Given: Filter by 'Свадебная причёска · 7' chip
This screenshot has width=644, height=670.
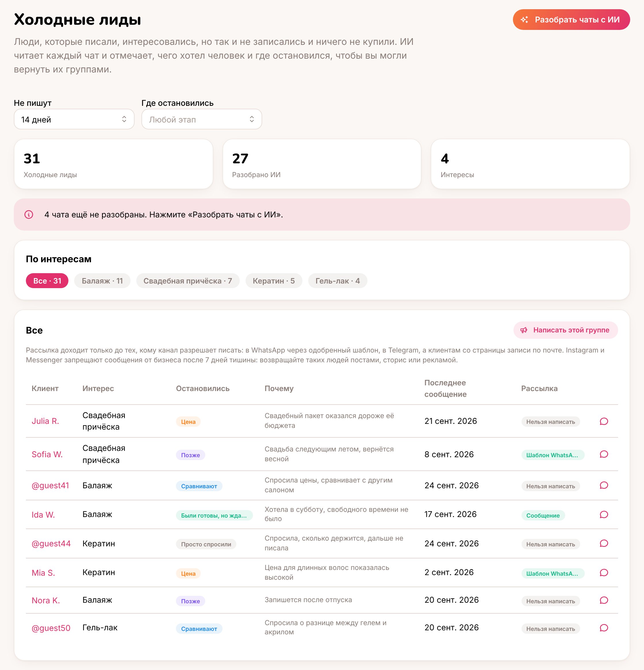Looking at the screenshot, I should 188,281.
